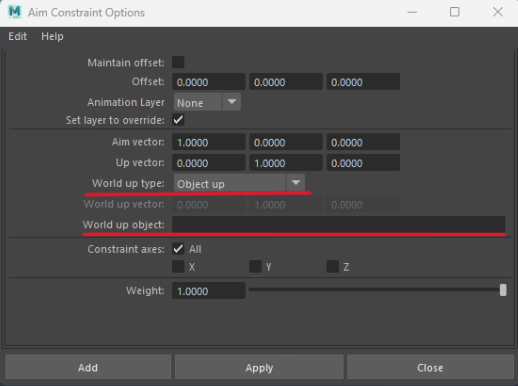Viewport: 518px width, 386px height.
Task: Open the Help menu
Action: (x=52, y=36)
